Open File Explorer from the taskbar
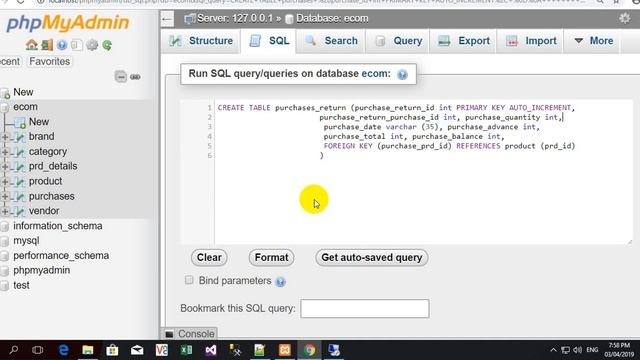The image size is (640, 360). [x=88, y=350]
